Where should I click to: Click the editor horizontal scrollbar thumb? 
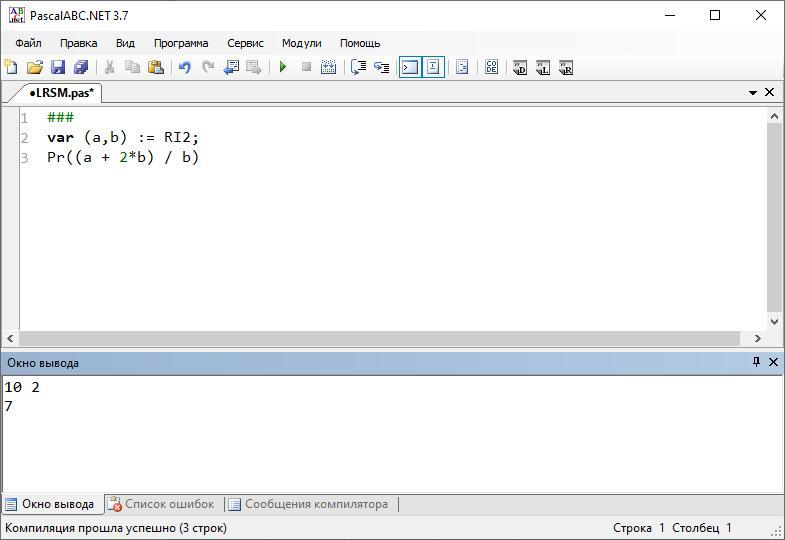[x=379, y=338]
